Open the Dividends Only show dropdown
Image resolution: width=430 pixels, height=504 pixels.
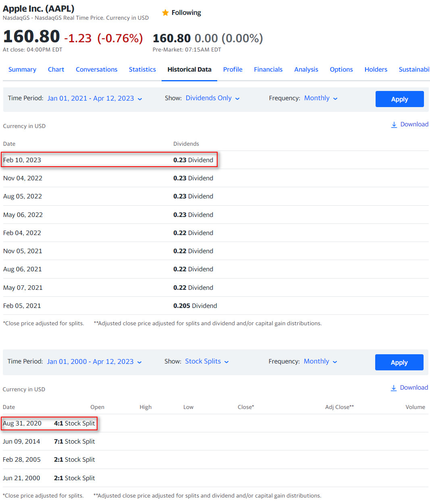coord(213,98)
